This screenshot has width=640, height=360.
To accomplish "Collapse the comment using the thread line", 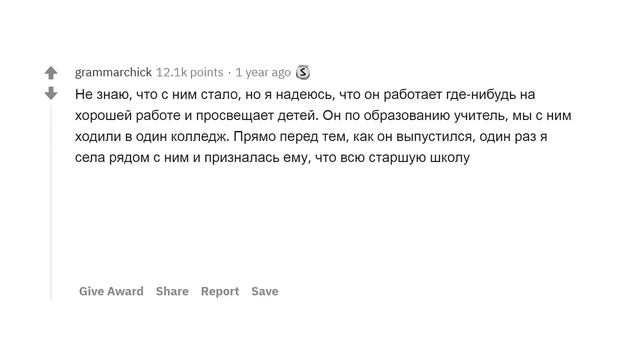I will point(51,202).
